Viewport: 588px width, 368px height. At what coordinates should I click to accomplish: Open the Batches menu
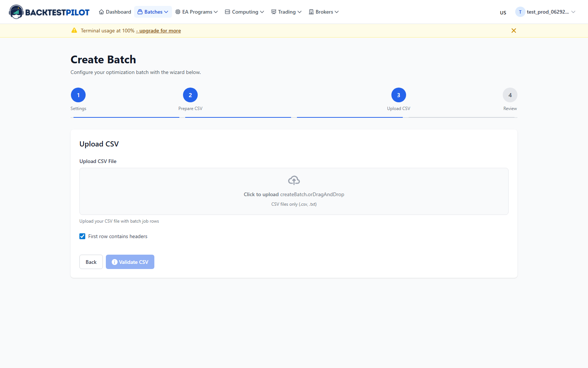point(153,12)
